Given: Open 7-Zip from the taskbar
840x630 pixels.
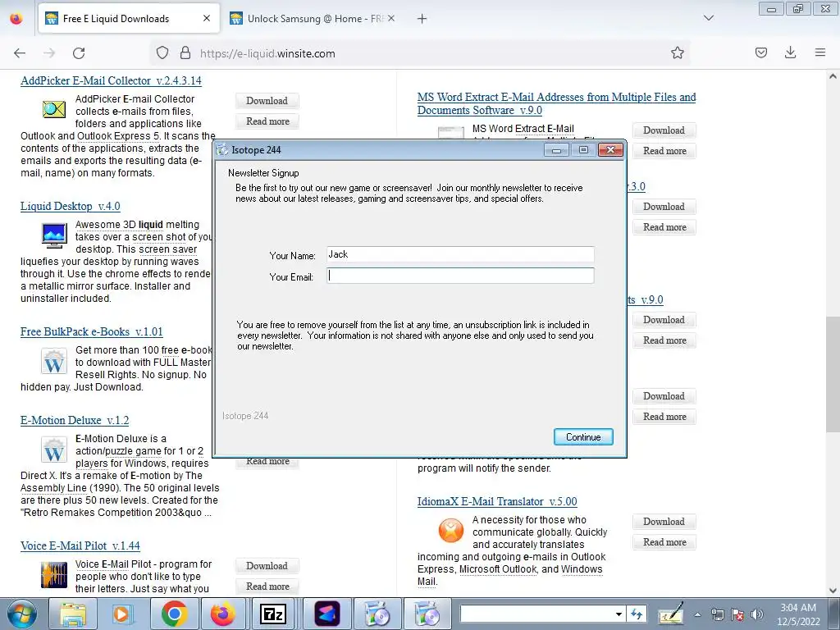Looking at the screenshot, I should [272, 614].
